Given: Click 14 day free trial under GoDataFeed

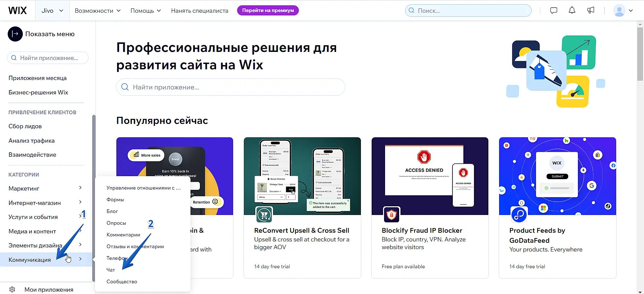Looking at the screenshot, I should [527, 267].
